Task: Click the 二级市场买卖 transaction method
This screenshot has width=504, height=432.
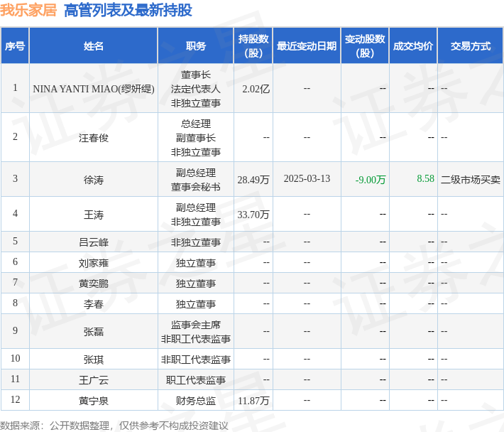Action: (x=470, y=180)
